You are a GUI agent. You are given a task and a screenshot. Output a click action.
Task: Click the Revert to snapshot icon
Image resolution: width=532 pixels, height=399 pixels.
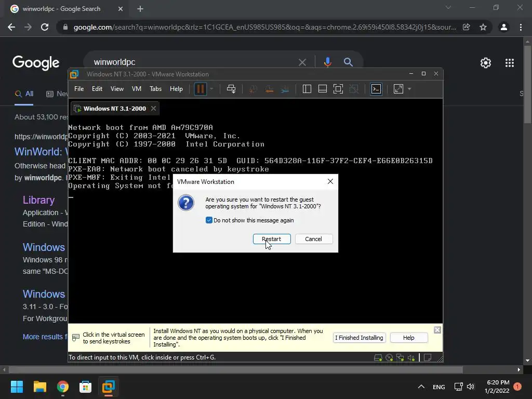269,89
